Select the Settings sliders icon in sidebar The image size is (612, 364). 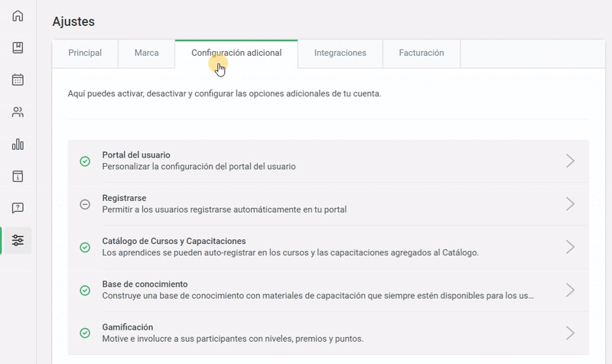18,240
